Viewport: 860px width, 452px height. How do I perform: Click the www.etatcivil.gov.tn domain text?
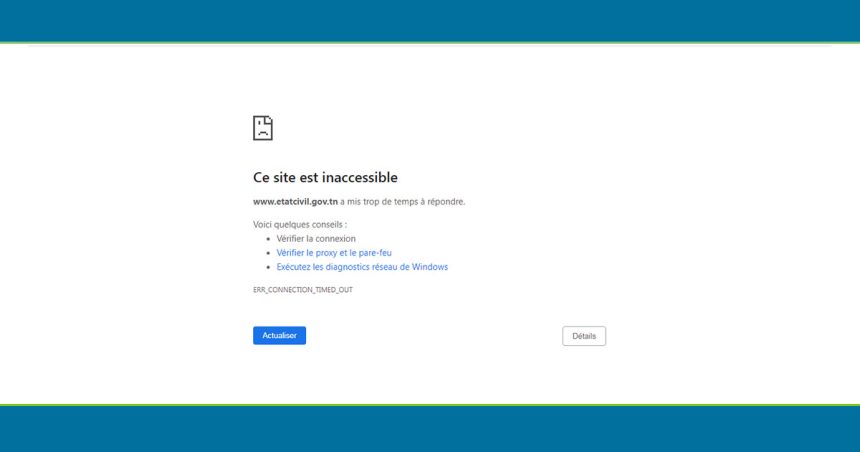coord(295,202)
